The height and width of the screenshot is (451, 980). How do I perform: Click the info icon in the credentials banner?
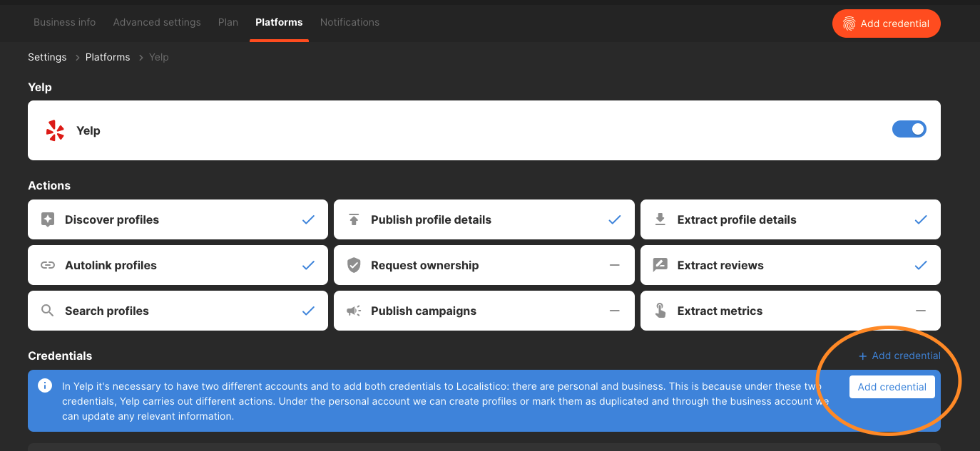pos(45,386)
